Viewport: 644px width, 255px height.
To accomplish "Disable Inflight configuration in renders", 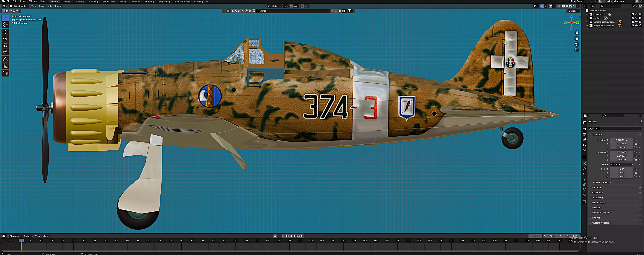I will pos(640,25).
